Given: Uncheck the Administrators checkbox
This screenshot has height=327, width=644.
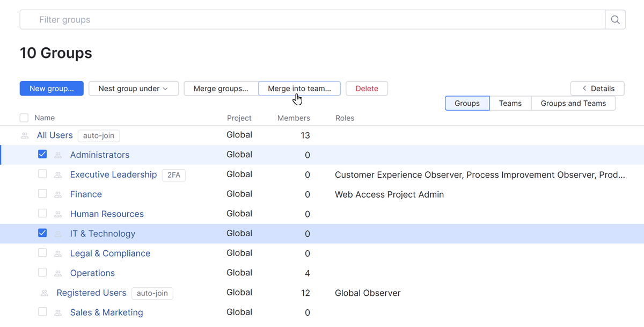Looking at the screenshot, I should coord(42,155).
